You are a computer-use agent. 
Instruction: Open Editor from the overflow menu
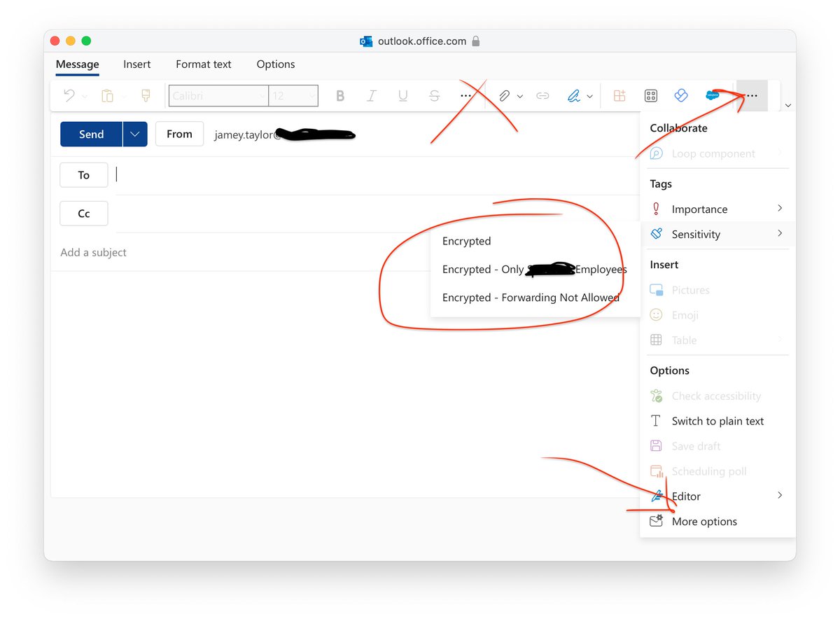tap(687, 496)
